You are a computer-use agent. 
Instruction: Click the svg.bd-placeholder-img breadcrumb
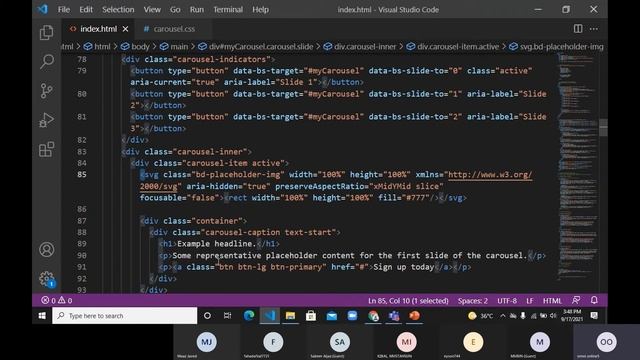point(556,47)
